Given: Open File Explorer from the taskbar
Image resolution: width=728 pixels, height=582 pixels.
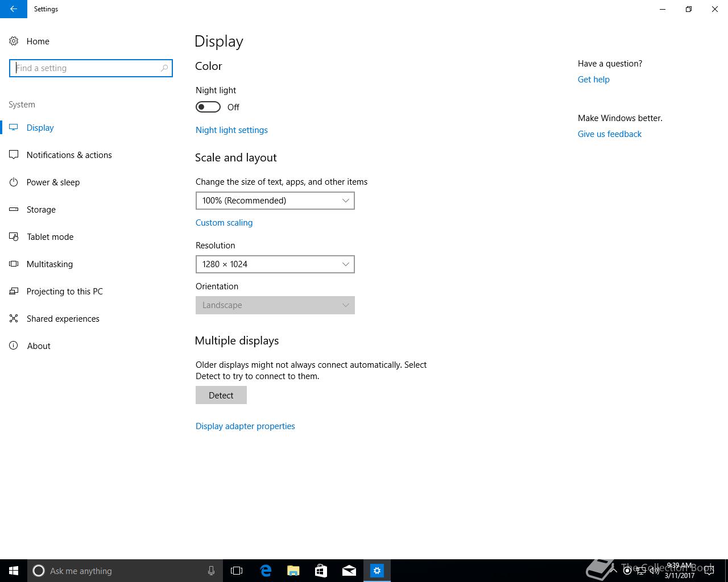Looking at the screenshot, I should [x=293, y=571].
